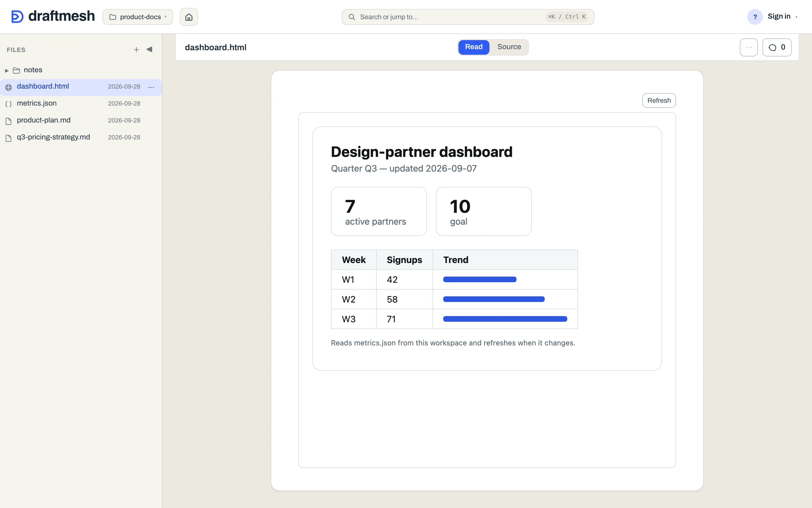Click the Signups column header

404,260
